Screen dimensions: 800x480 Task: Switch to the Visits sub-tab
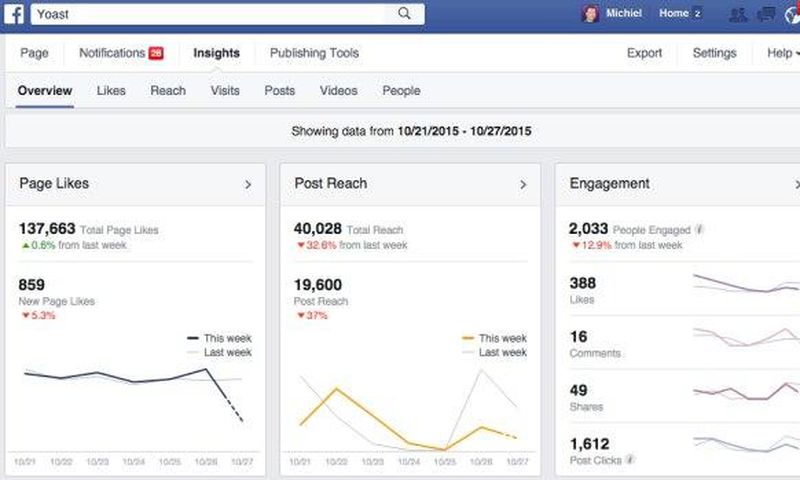(x=225, y=91)
